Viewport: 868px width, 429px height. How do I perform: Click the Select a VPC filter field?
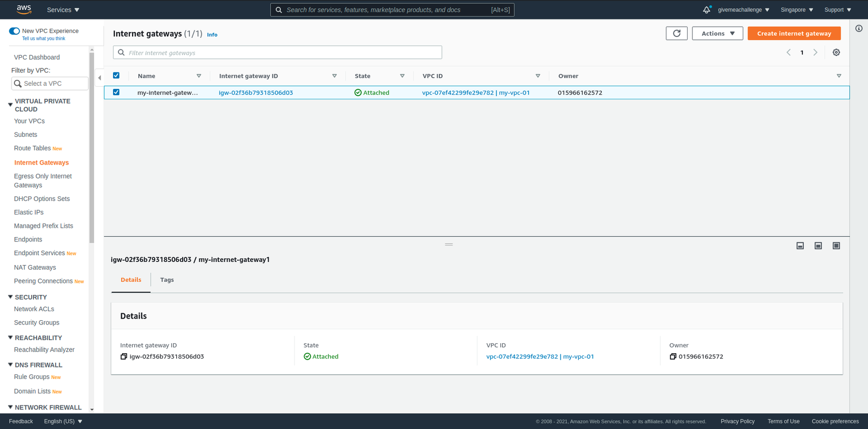[x=50, y=84]
